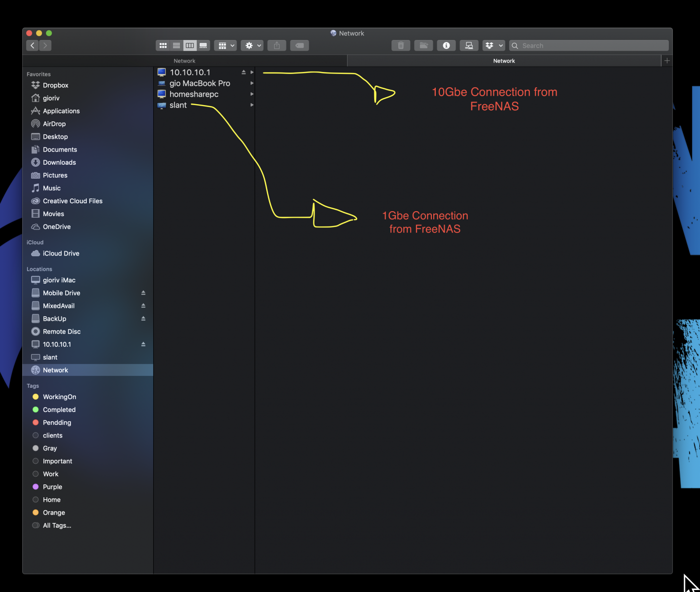Click the Share toolbar button

pos(277,45)
